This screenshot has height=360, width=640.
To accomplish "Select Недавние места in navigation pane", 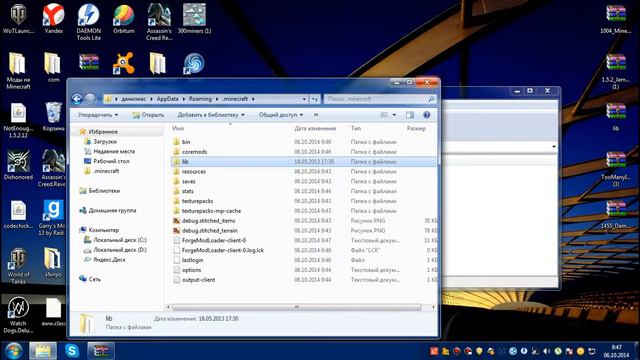I will [114, 151].
